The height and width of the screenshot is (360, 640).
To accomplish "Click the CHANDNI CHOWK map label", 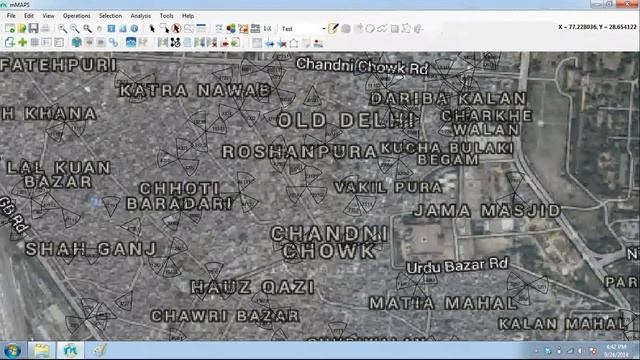I will coord(329,242).
